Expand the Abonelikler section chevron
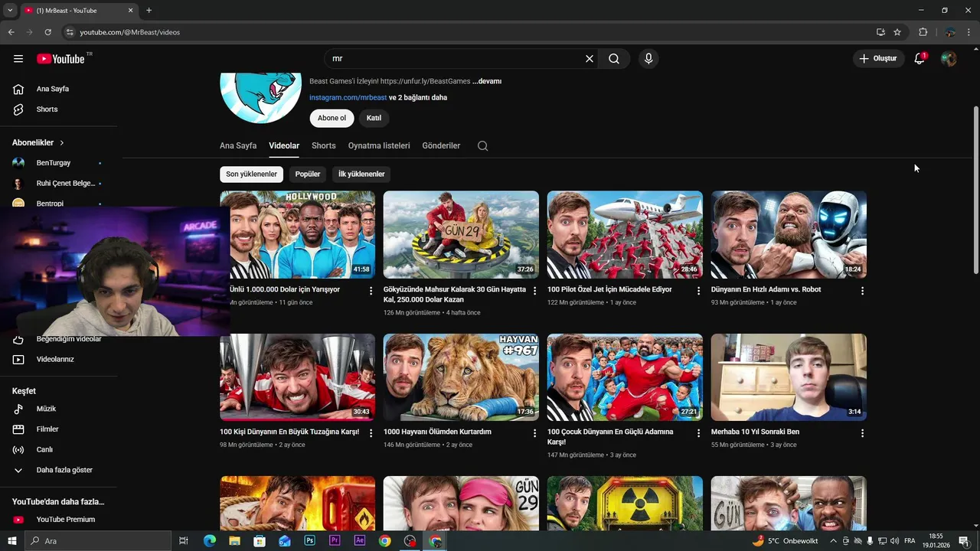Image resolution: width=980 pixels, height=551 pixels. point(62,143)
